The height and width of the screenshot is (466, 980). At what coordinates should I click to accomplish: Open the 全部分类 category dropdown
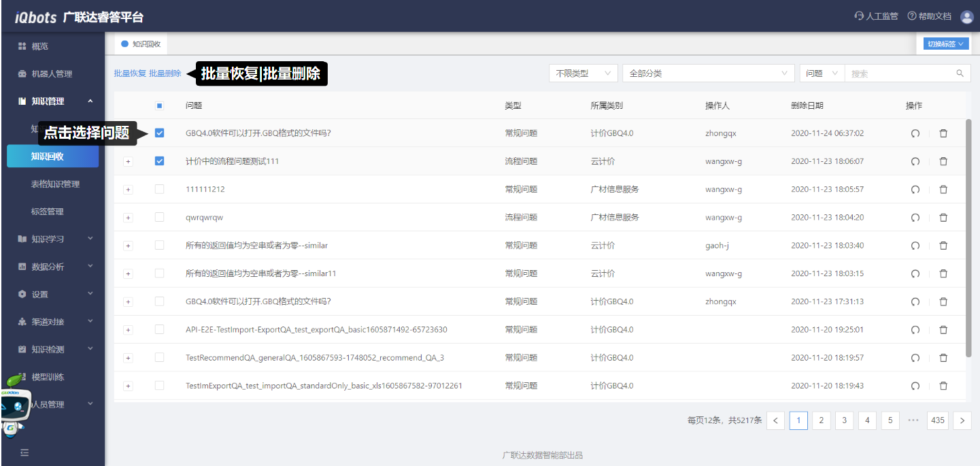click(x=707, y=73)
